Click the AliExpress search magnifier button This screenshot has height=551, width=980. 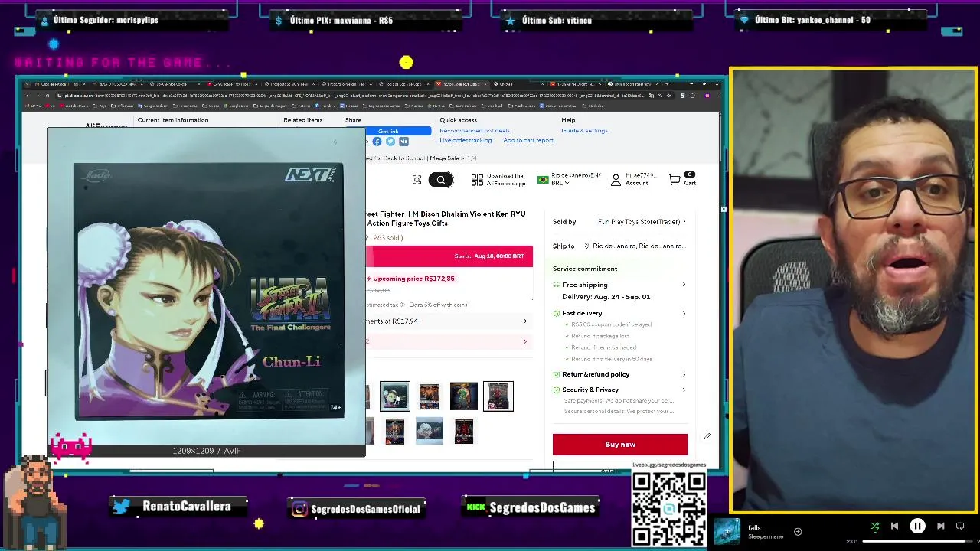pos(441,180)
